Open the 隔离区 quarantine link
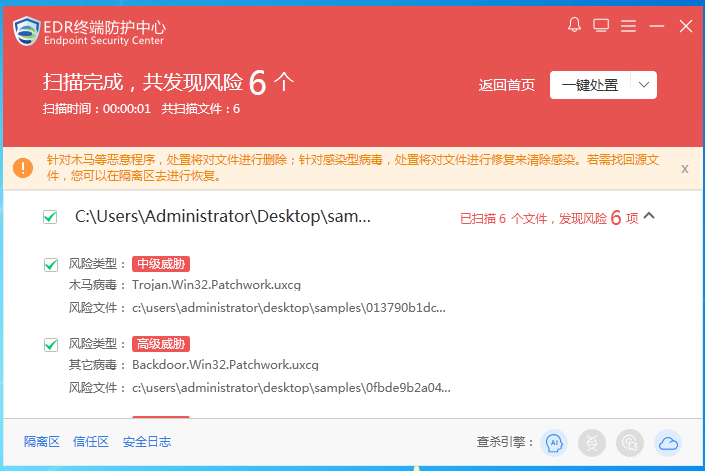Image resolution: width=705 pixels, height=471 pixels. tap(42, 442)
